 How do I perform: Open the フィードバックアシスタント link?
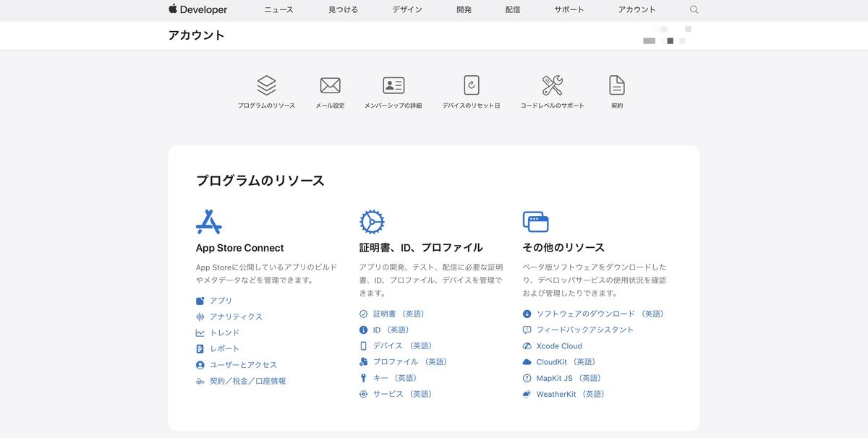click(585, 330)
